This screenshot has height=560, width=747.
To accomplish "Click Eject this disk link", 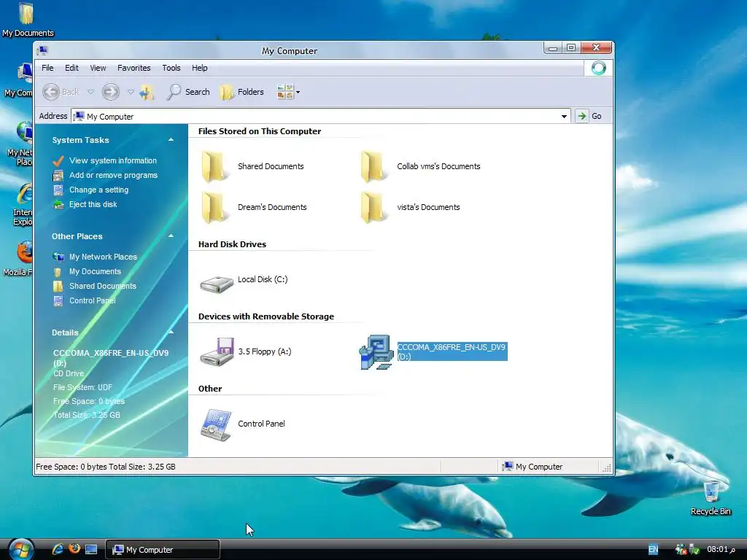I will click(x=93, y=204).
